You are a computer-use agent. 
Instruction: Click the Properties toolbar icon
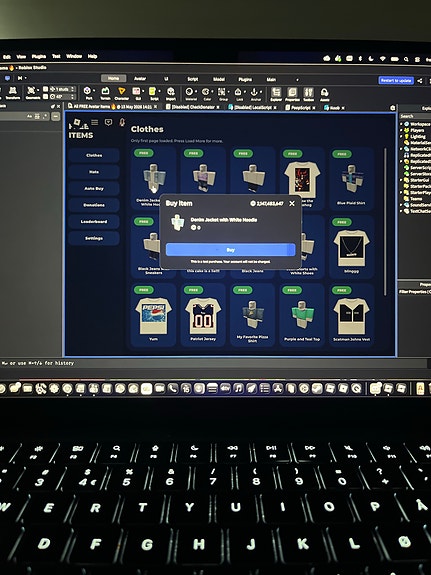coord(292,94)
